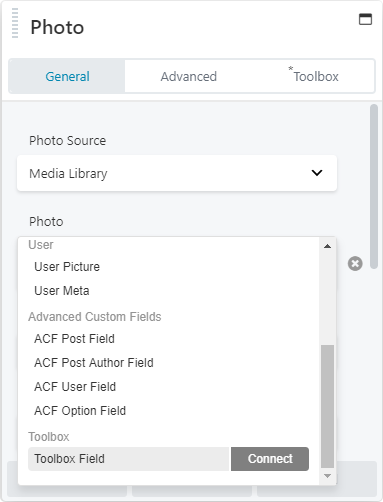Click the Connect button
The width and height of the screenshot is (383, 502).
click(x=270, y=459)
